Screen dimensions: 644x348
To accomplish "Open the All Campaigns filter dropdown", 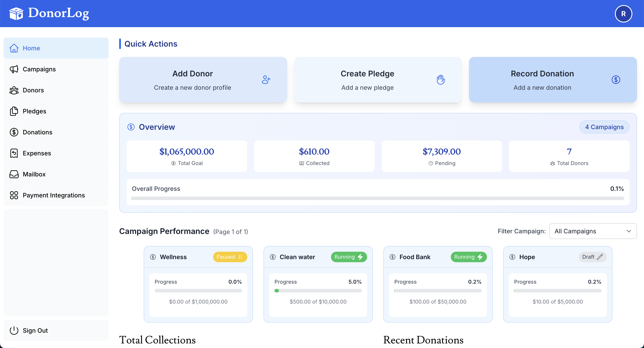I will click(x=593, y=231).
